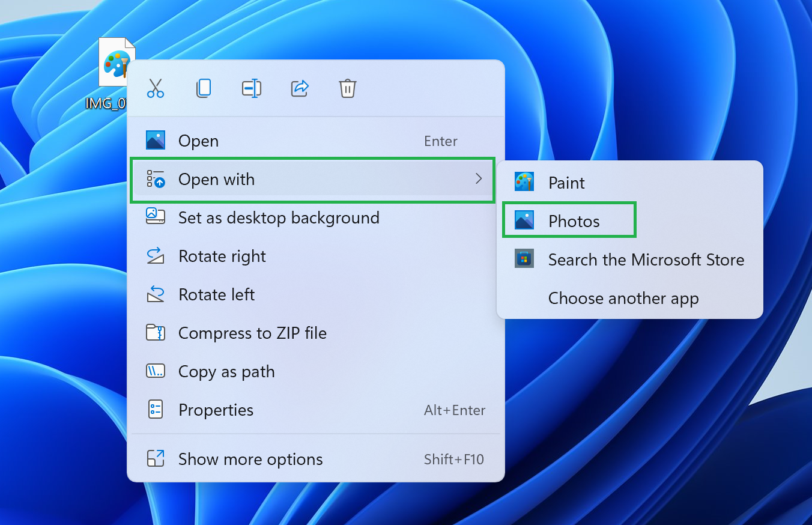Compress the image to a ZIP file

point(252,333)
